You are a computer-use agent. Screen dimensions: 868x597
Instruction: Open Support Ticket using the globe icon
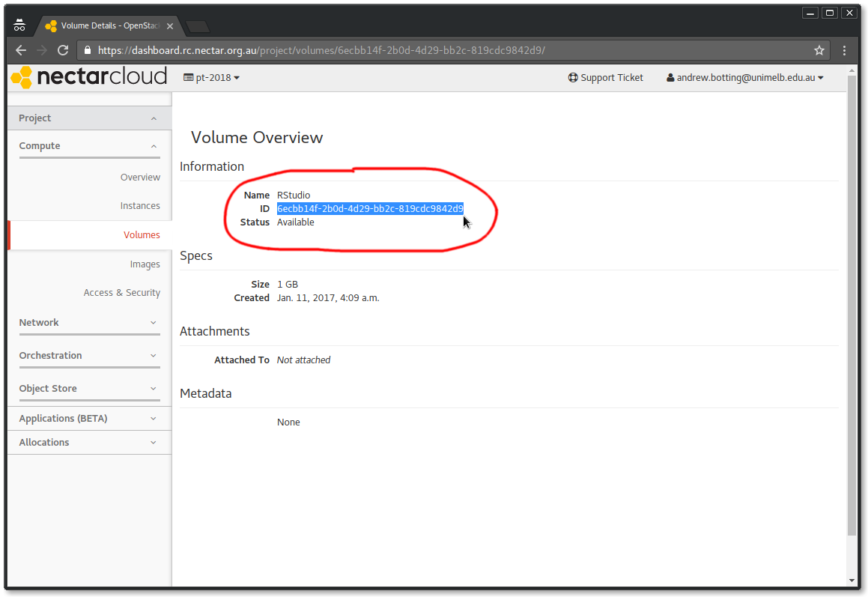click(x=572, y=77)
